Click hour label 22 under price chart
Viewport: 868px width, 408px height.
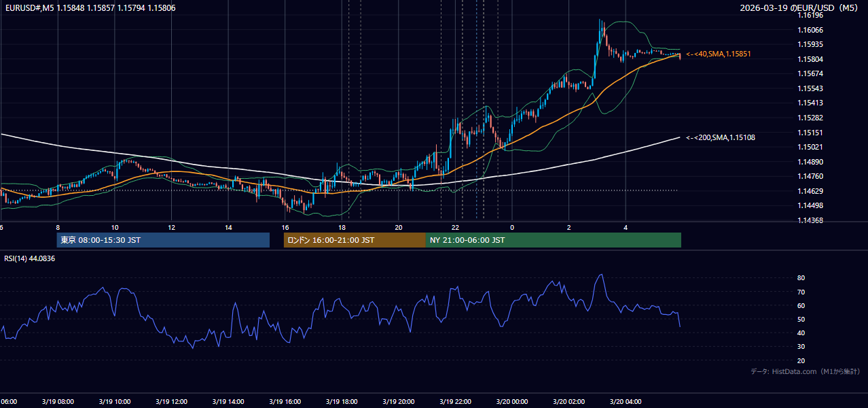point(456,228)
